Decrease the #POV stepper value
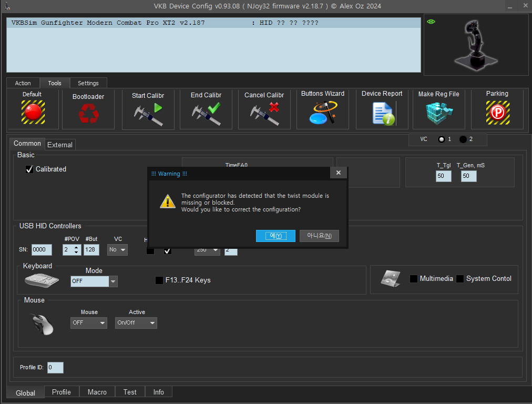This screenshot has height=404, width=532. (x=76, y=252)
